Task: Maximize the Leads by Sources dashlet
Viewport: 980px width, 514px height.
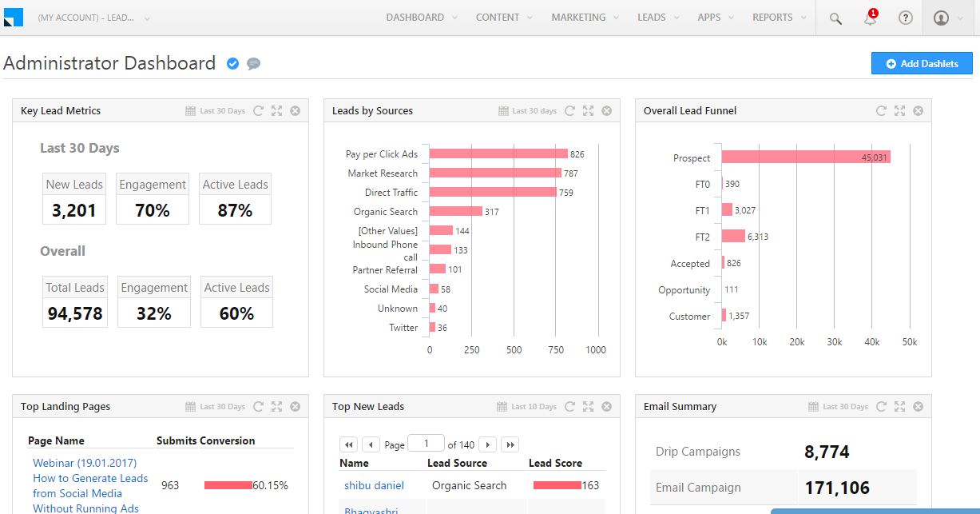Action: [x=588, y=111]
